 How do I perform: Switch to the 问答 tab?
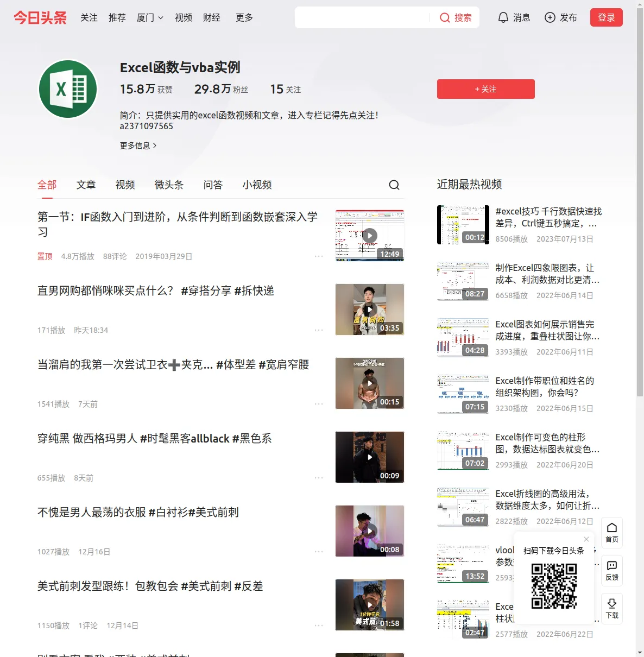click(x=213, y=185)
